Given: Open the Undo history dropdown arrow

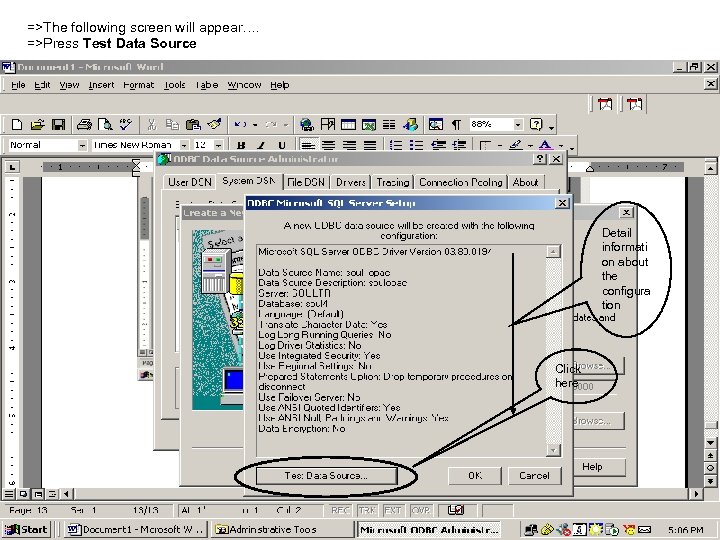Looking at the screenshot, I should tap(255, 124).
